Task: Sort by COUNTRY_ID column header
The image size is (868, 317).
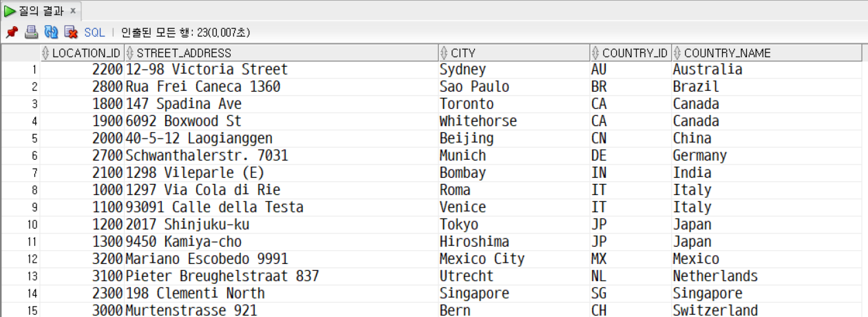Action: click(631, 53)
